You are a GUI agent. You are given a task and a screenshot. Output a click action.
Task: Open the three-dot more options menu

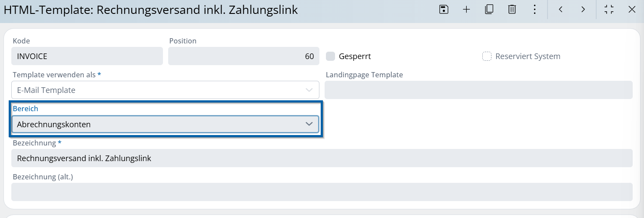pyautogui.click(x=534, y=10)
